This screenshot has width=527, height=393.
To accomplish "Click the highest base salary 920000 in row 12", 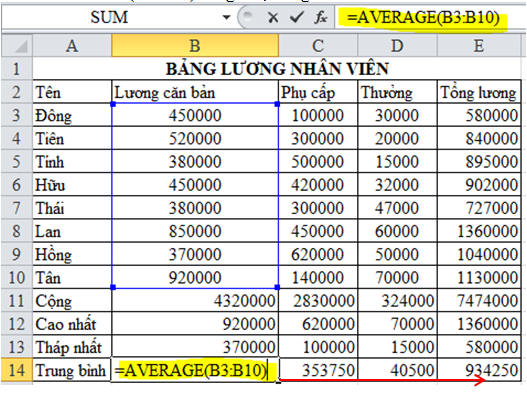I will tap(195, 324).
